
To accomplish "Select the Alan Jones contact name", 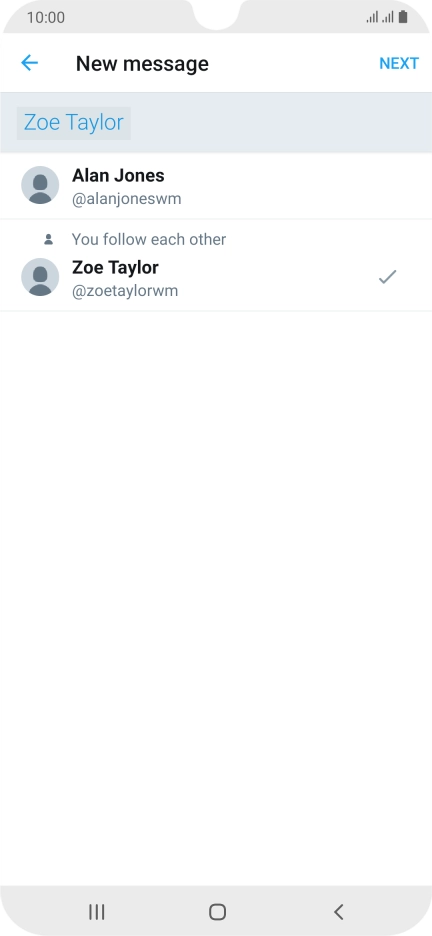I will coord(118,176).
